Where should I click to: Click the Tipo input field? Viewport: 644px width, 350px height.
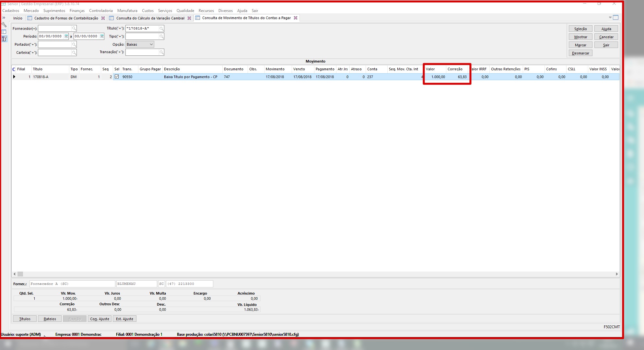[142, 36]
